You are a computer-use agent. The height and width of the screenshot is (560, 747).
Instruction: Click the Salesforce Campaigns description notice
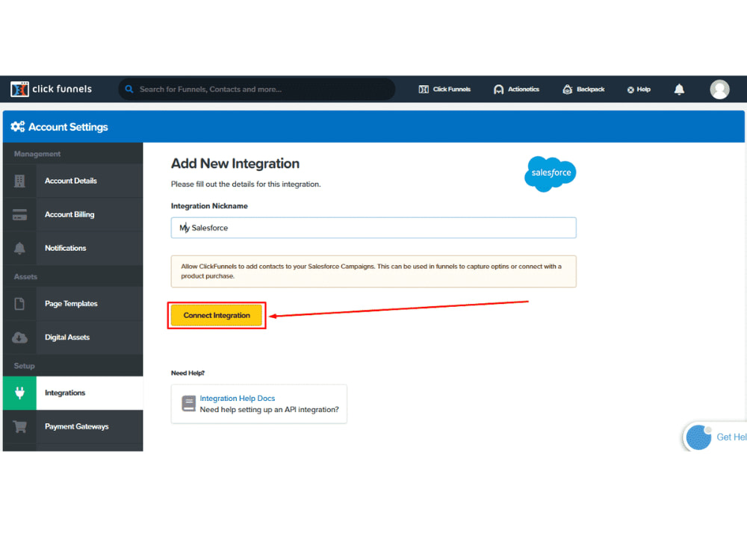[373, 272]
